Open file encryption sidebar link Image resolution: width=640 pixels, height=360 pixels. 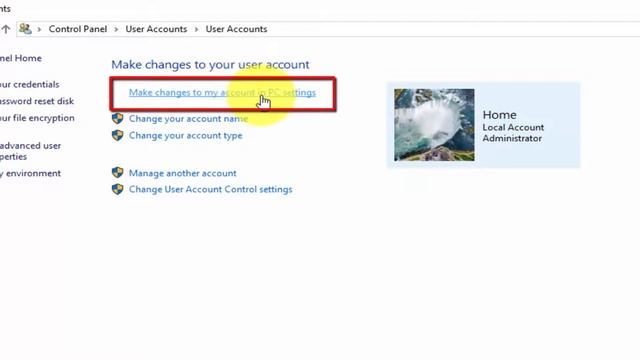[37, 118]
